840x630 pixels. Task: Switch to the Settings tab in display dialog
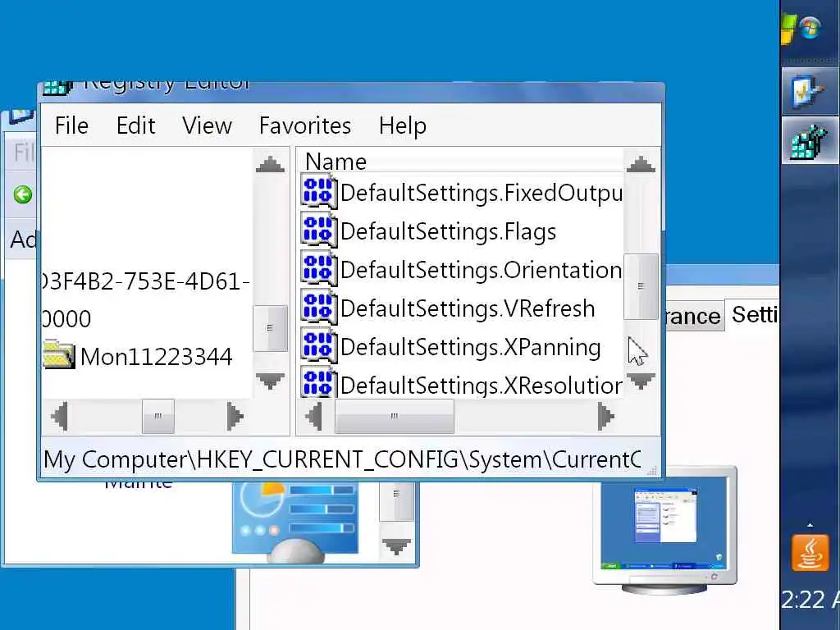coord(754,315)
